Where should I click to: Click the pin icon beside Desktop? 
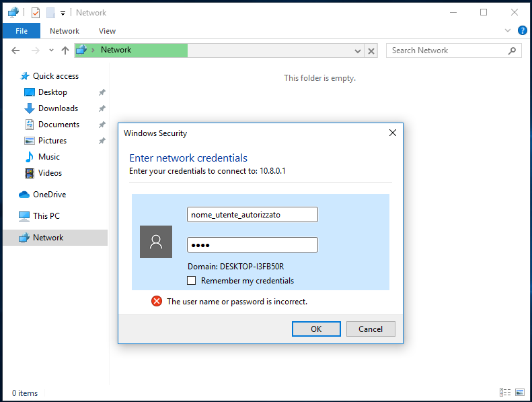point(102,92)
